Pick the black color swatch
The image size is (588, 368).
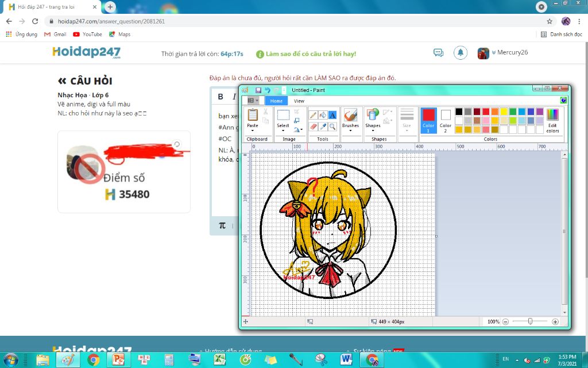(x=459, y=112)
